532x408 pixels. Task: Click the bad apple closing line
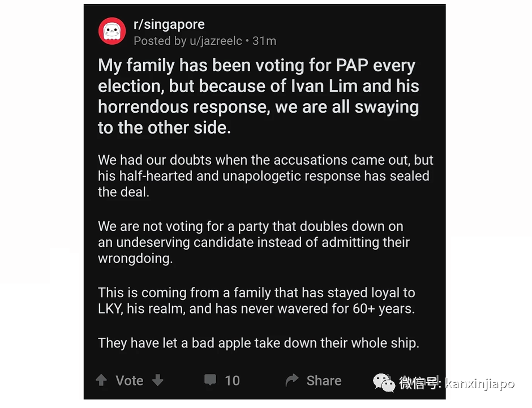click(258, 342)
